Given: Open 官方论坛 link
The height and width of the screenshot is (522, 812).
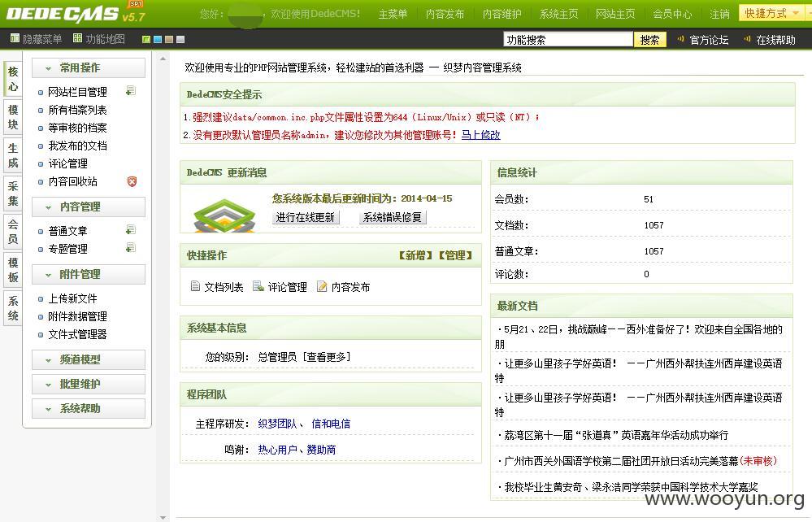Looking at the screenshot, I should (709, 40).
